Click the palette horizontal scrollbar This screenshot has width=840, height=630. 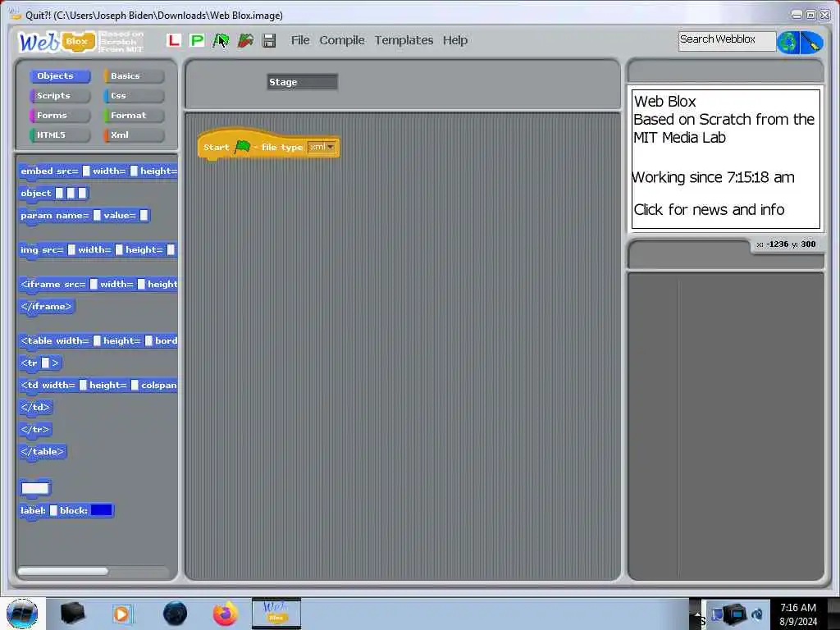tap(63, 572)
